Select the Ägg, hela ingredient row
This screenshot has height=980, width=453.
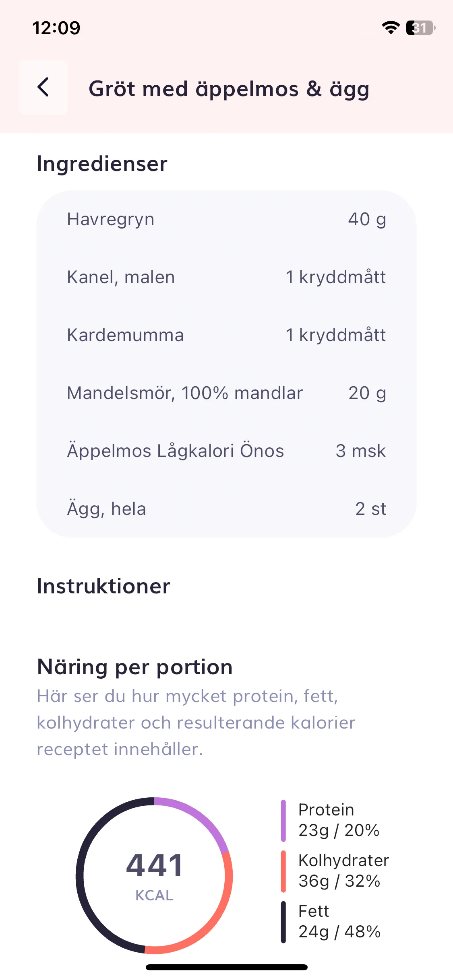[x=226, y=509]
